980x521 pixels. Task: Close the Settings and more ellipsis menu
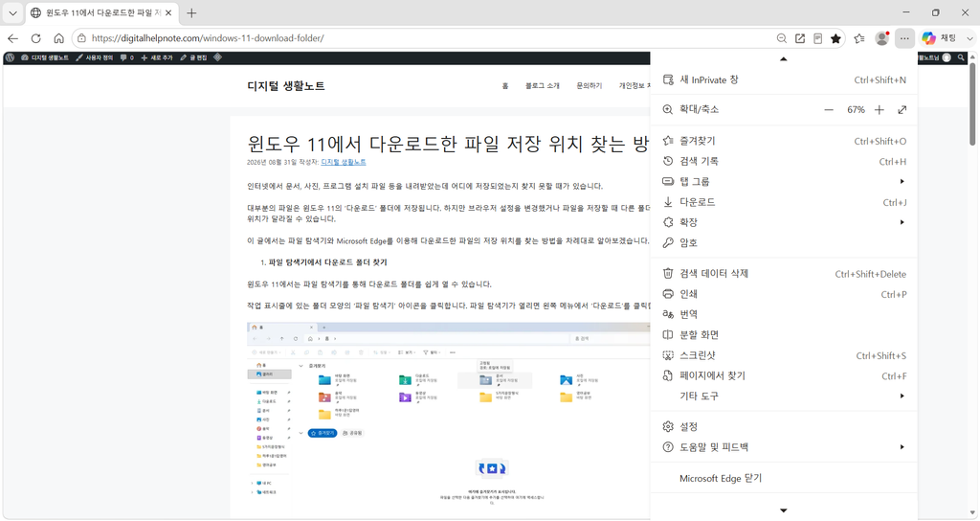click(904, 38)
